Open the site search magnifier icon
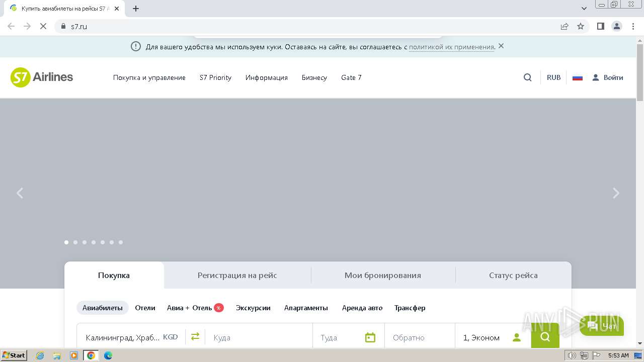The image size is (644, 362). point(527,77)
